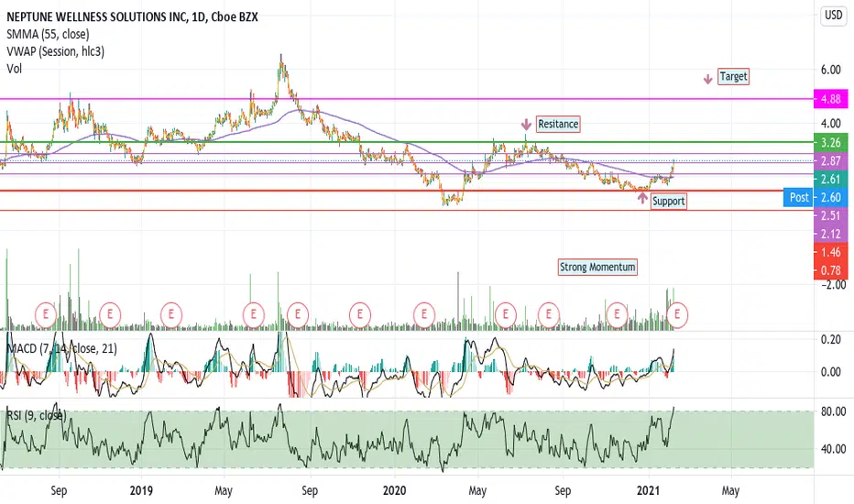This screenshot has height=504, width=854.
Task: Click the 4.00 price axis value
Action: [x=830, y=123]
